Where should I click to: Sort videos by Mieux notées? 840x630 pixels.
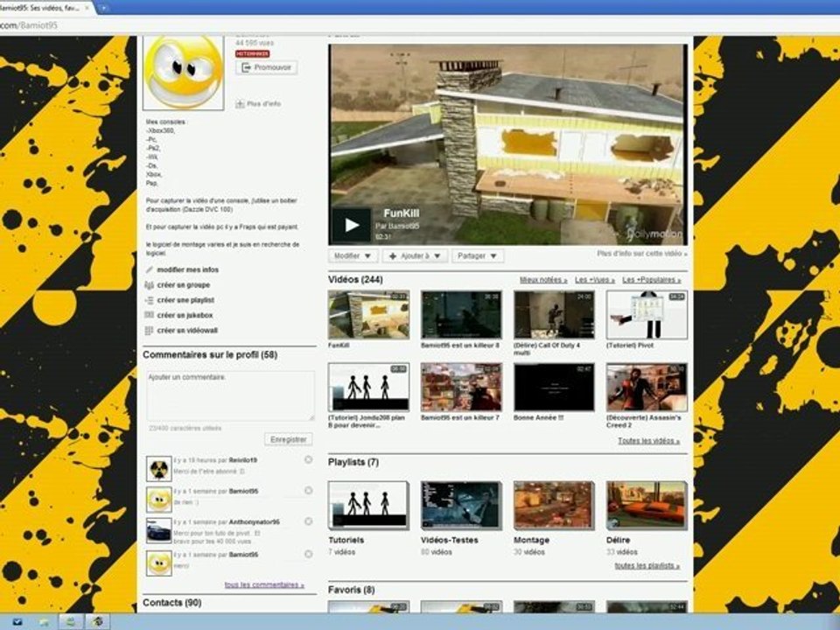(x=543, y=280)
